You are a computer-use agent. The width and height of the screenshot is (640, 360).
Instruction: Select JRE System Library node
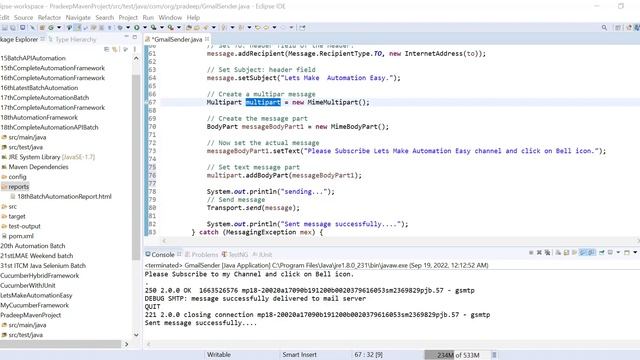48,157
